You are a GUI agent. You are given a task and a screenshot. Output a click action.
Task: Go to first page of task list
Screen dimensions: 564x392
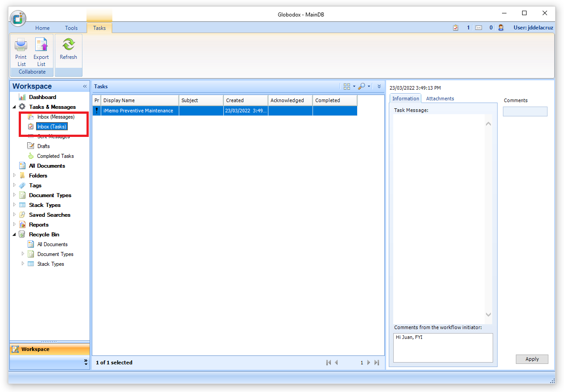coord(329,363)
